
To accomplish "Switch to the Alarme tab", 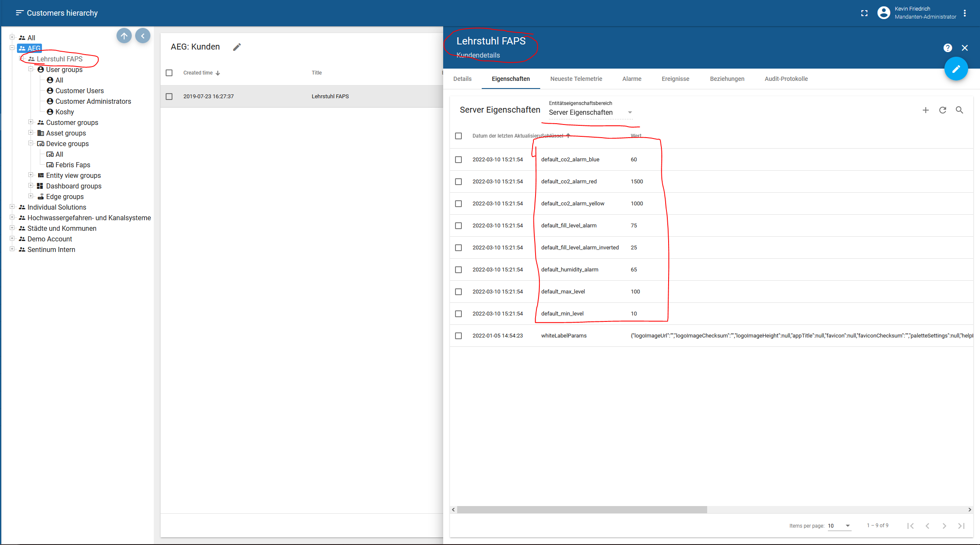I will click(x=632, y=79).
